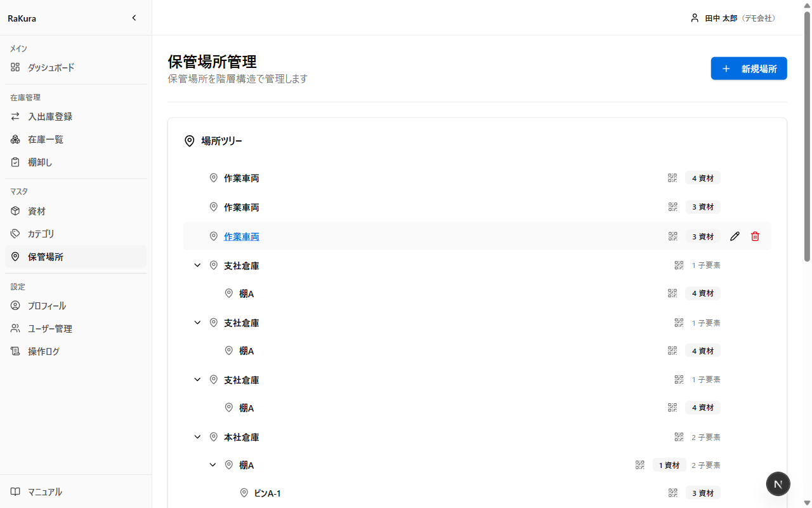Click 新規場所 to add a location
This screenshot has height=508, width=812.
click(x=749, y=69)
